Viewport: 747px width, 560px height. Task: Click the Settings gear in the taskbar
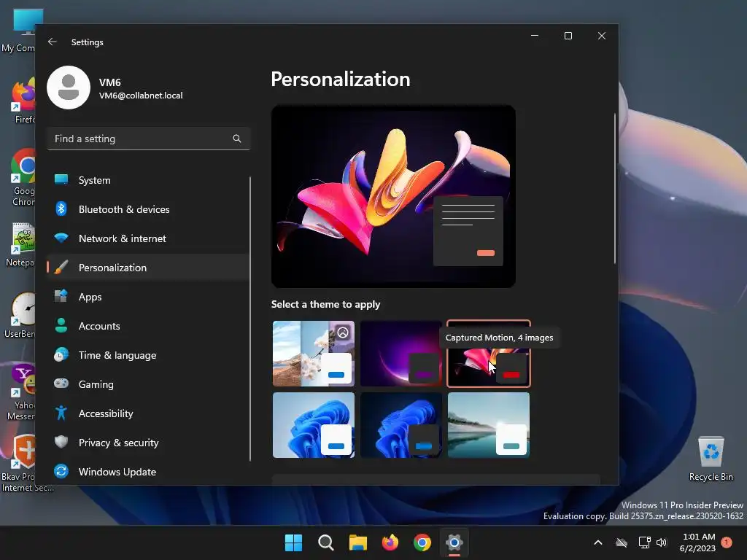point(454,542)
